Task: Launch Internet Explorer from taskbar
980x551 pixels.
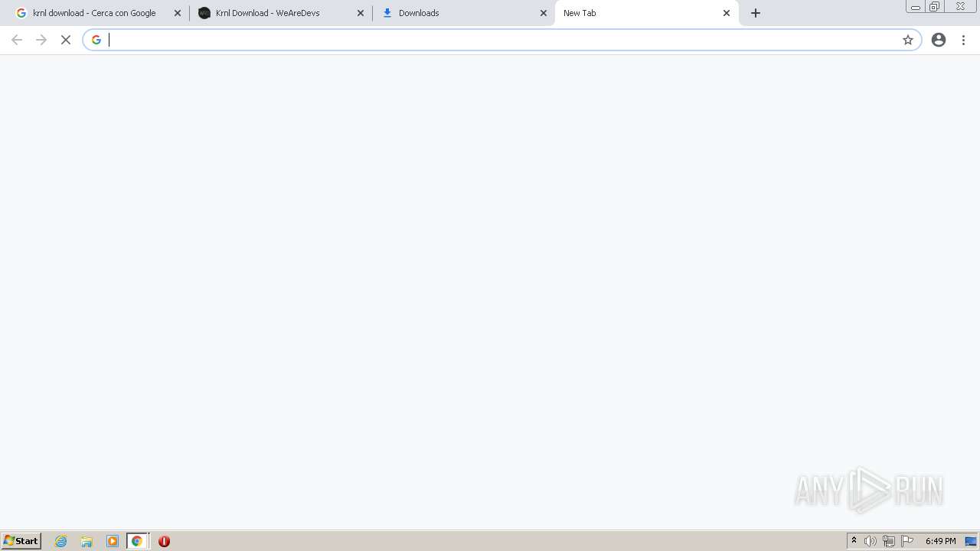Action: pyautogui.click(x=61, y=541)
